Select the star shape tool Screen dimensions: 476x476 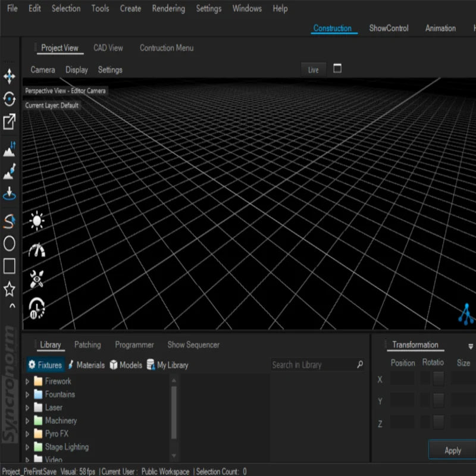[x=10, y=289]
